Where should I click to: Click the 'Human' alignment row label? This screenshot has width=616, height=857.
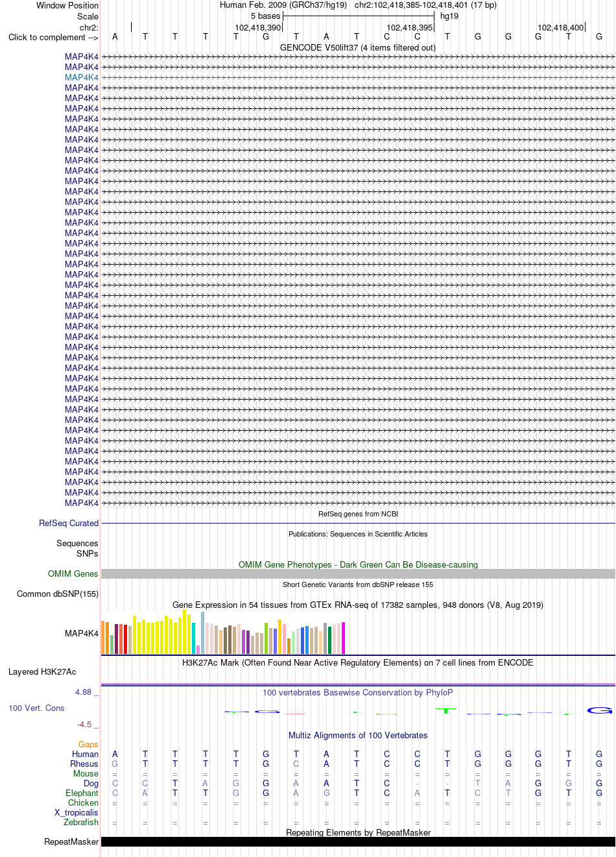(x=85, y=754)
